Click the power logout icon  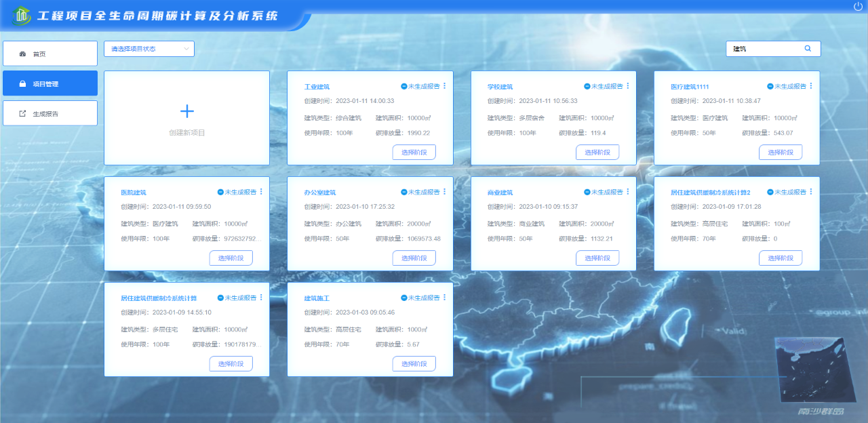[858, 7]
